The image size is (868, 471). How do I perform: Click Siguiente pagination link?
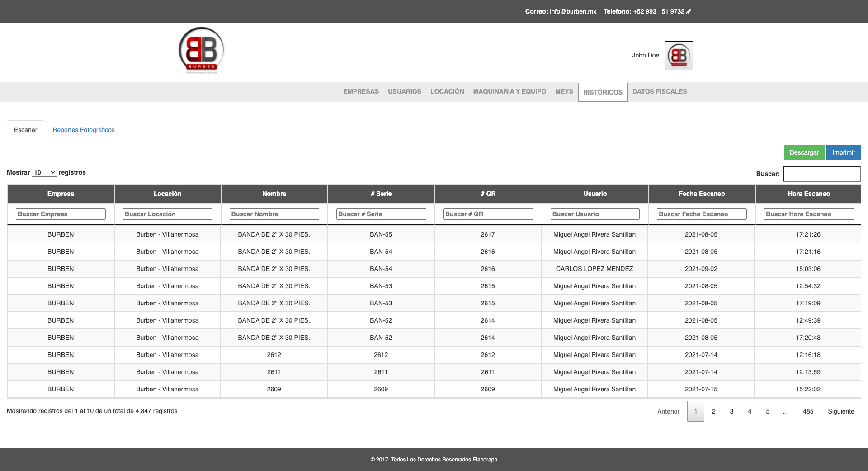pyautogui.click(x=841, y=411)
